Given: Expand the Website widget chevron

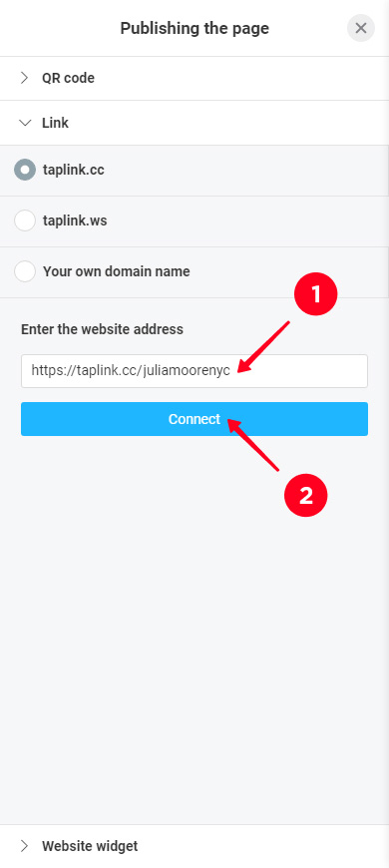Looking at the screenshot, I should tap(24, 846).
